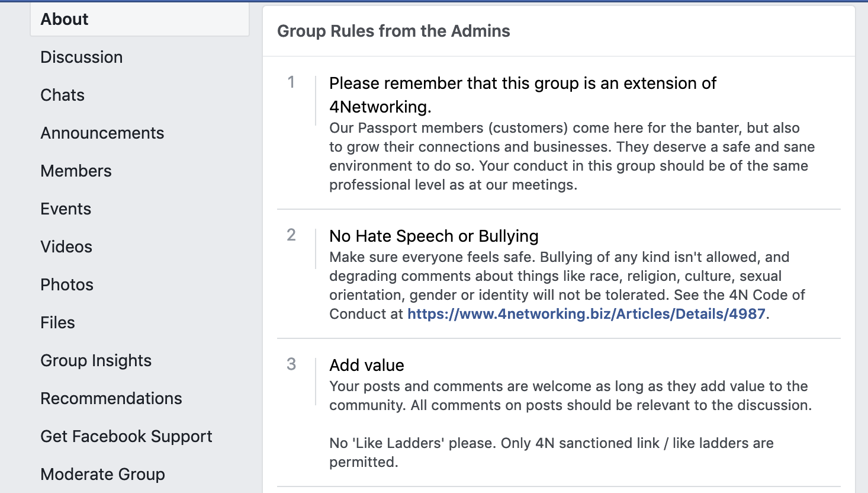The width and height of the screenshot is (868, 493).
Task: Click Group Rules from the Admins heading
Action: (x=394, y=31)
